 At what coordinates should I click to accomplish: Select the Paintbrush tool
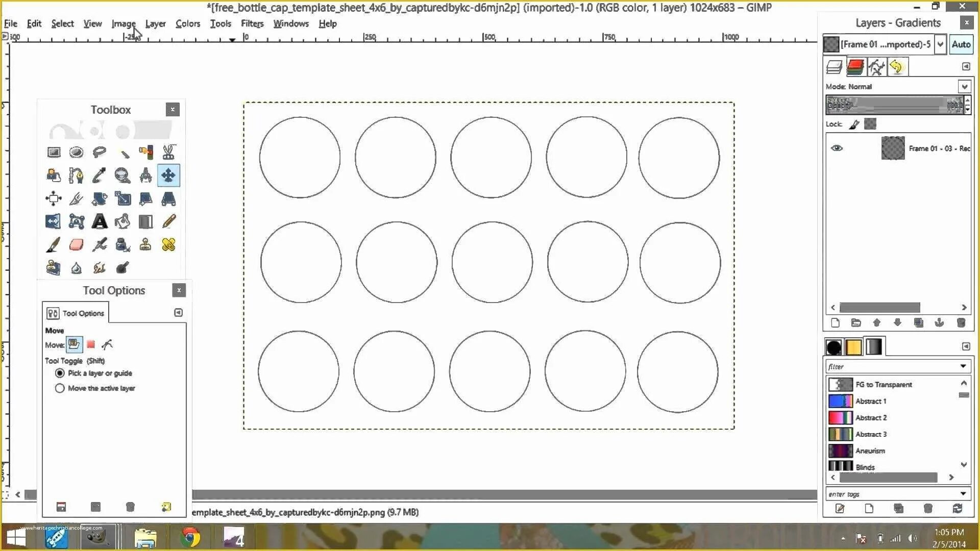[x=53, y=245]
